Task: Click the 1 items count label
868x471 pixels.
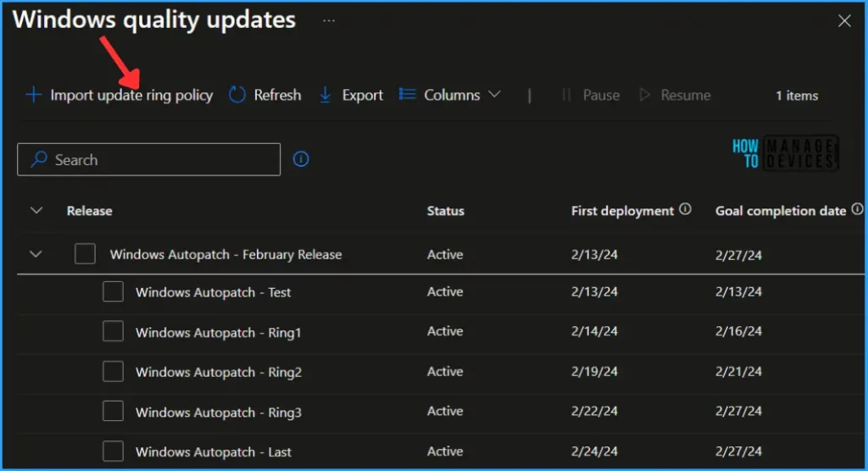Action: [x=797, y=95]
